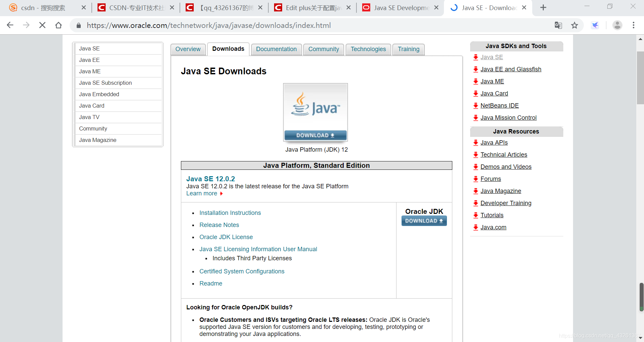Select Java Embedded in left sidebar
Image resolution: width=644 pixels, height=342 pixels.
118,94
